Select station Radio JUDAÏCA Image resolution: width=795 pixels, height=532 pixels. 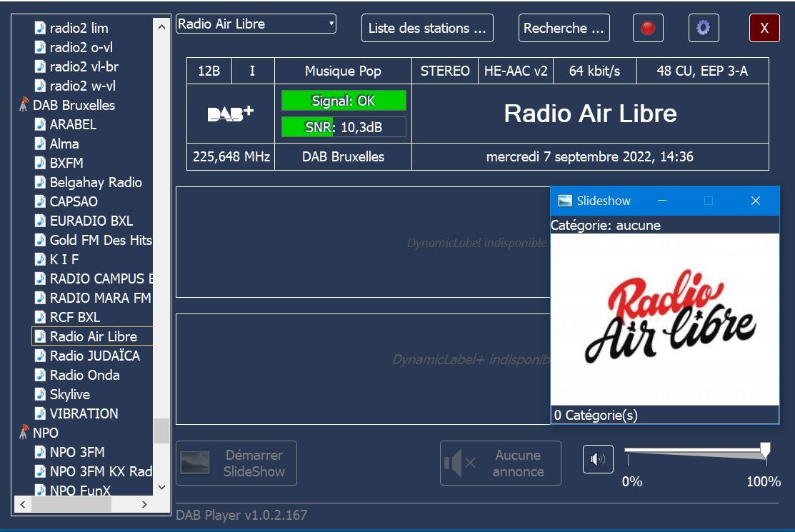click(94, 356)
